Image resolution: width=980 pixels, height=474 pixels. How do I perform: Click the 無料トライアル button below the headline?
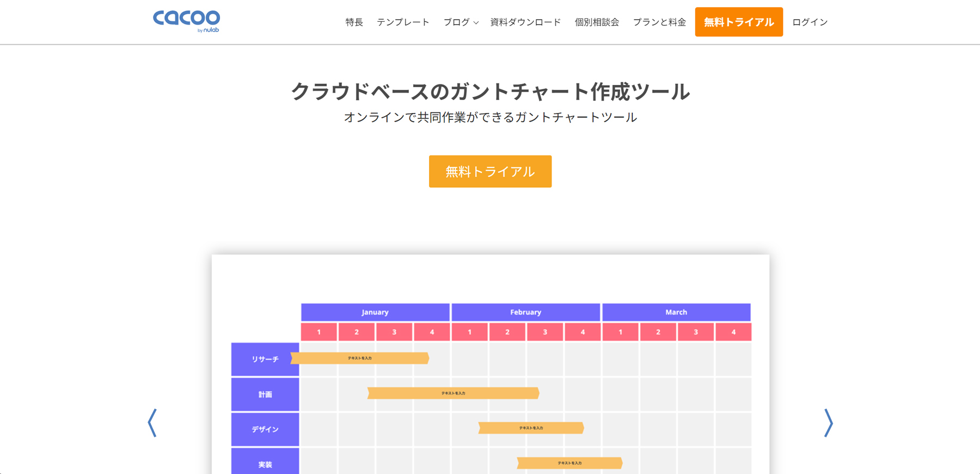[x=490, y=172]
